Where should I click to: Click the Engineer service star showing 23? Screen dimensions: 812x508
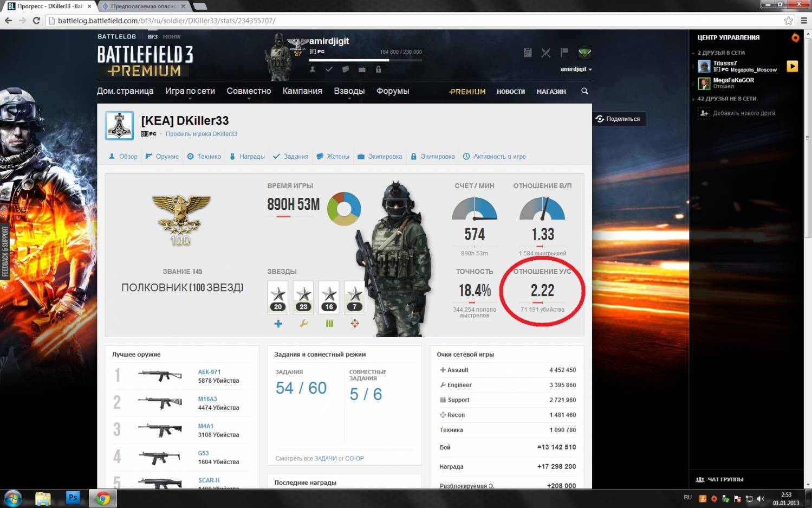click(303, 297)
